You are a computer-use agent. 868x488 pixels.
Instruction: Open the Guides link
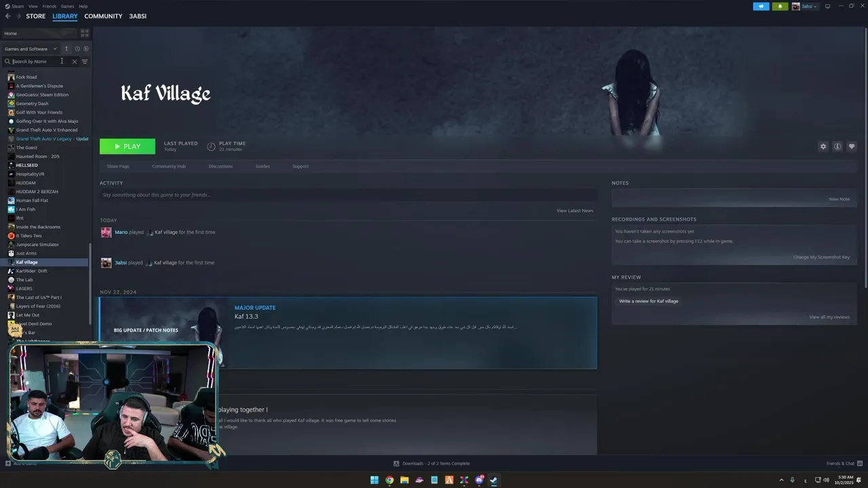262,166
